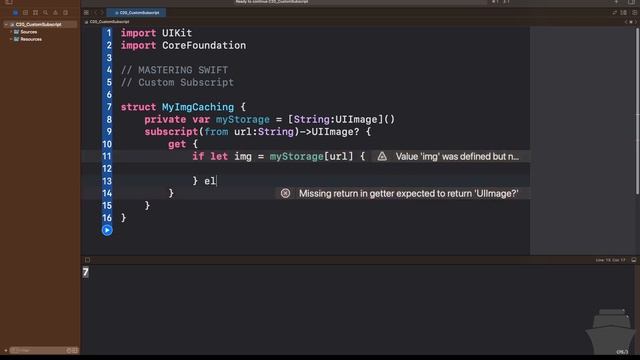The width and height of the screenshot is (640, 360).
Task: Expand the Resources folder arrow
Action: pos(11,39)
